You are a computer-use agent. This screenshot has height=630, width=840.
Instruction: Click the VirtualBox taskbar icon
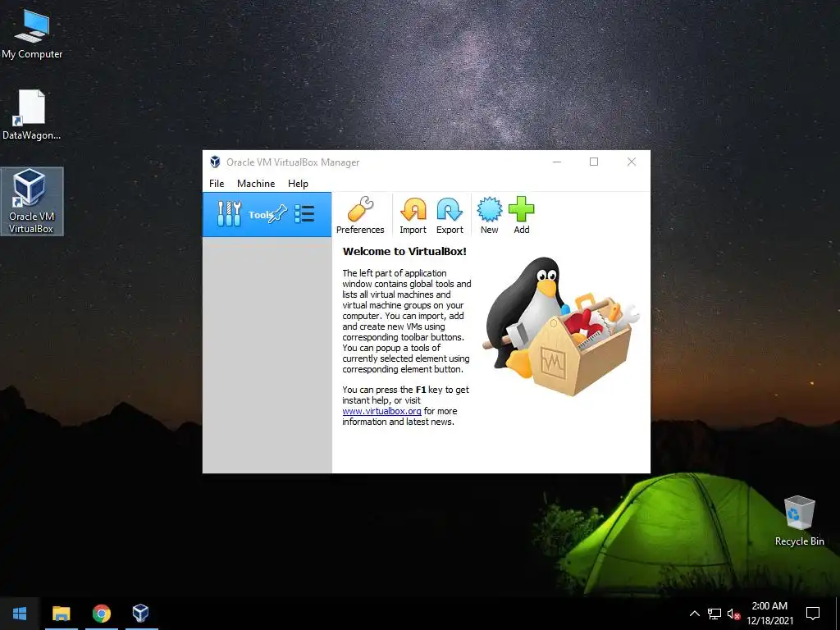[141, 614]
